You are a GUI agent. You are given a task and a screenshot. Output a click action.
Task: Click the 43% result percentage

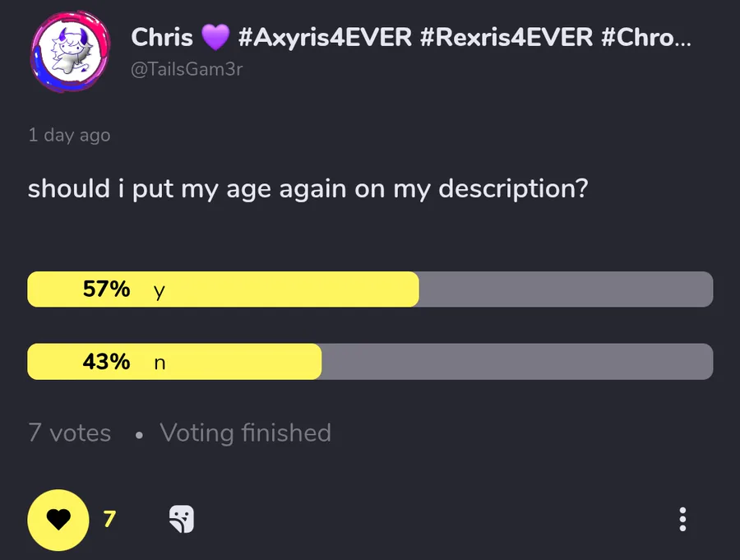(x=106, y=362)
